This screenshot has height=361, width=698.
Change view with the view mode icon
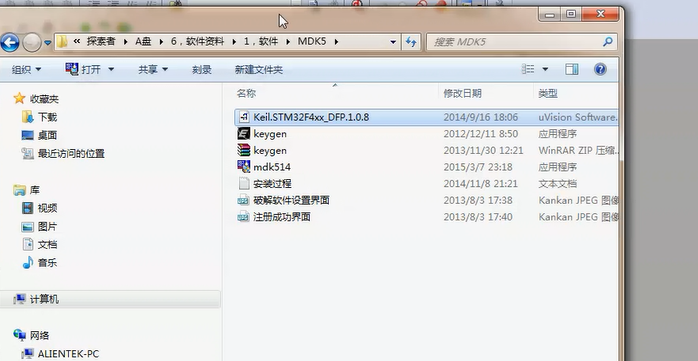pyautogui.click(x=528, y=69)
